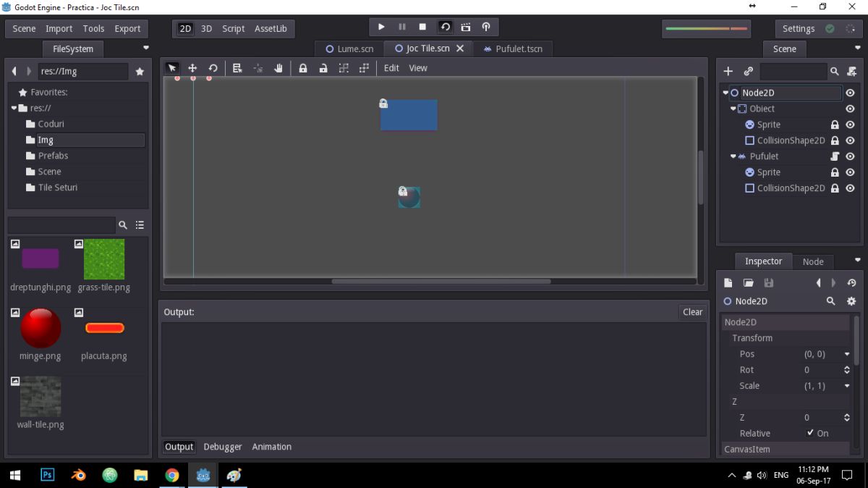Image resolution: width=868 pixels, height=488 pixels.
Task: Collapse the Node2D root node
Action: 726,93
